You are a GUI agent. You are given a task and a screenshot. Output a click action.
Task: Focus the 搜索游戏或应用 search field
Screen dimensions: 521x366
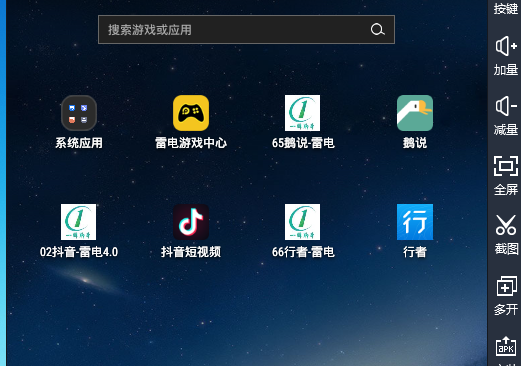coord(246,29)
